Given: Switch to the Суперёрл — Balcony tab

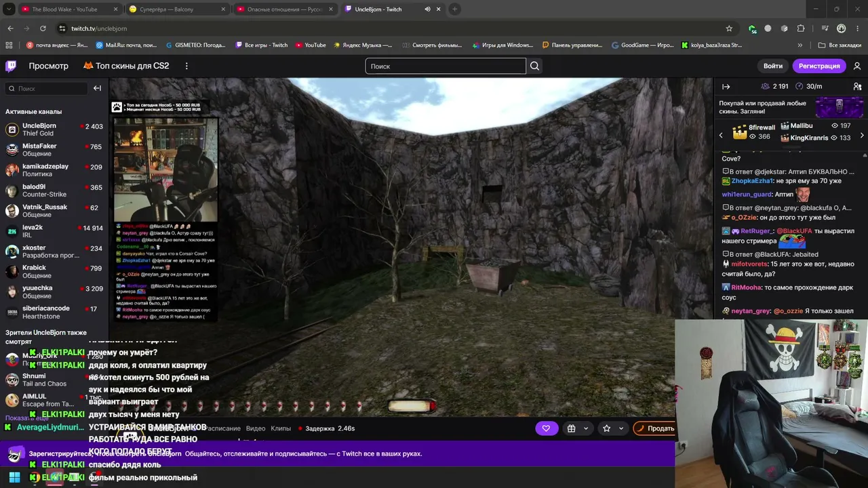Looking at the screenshot, I should 176,9.
